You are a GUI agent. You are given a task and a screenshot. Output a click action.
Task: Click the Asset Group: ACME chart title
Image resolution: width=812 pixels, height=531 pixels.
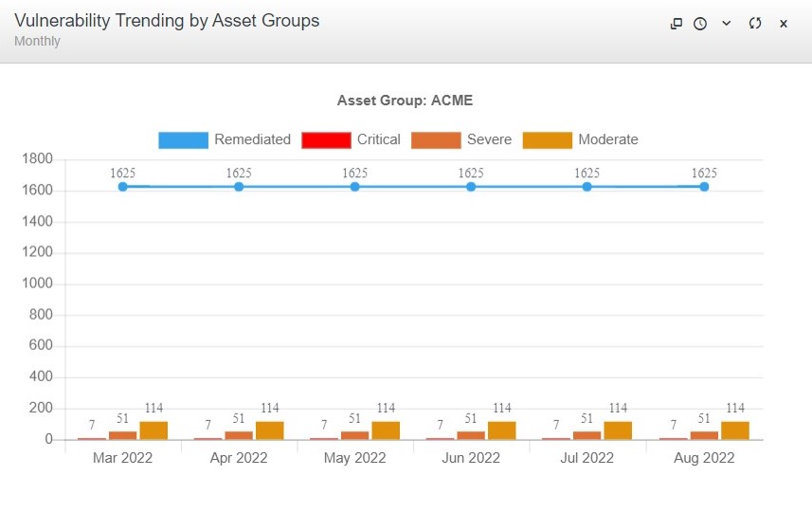[405, 101]
